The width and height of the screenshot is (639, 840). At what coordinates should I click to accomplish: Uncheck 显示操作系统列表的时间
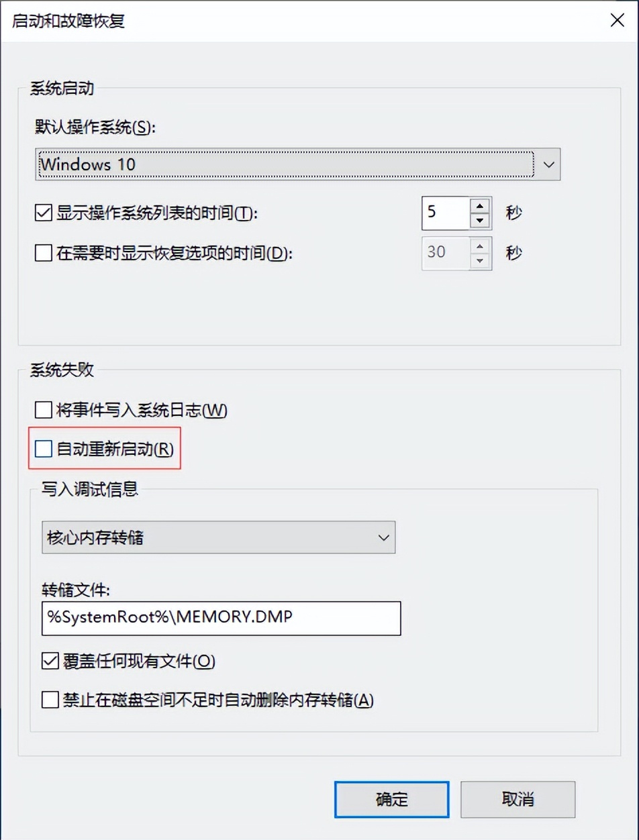(43, 212)
